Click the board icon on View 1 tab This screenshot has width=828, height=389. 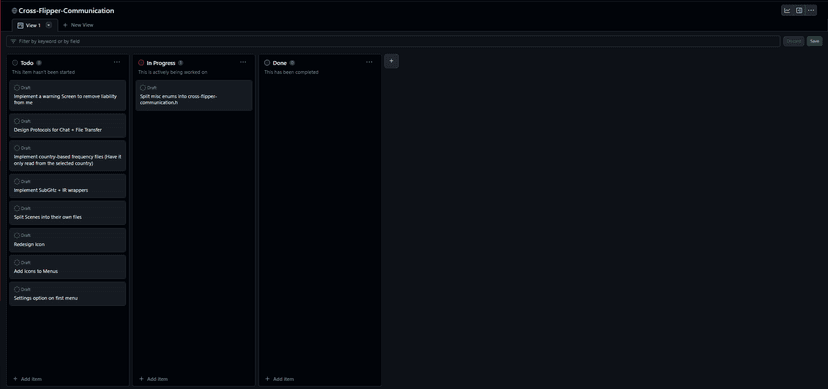21,25
